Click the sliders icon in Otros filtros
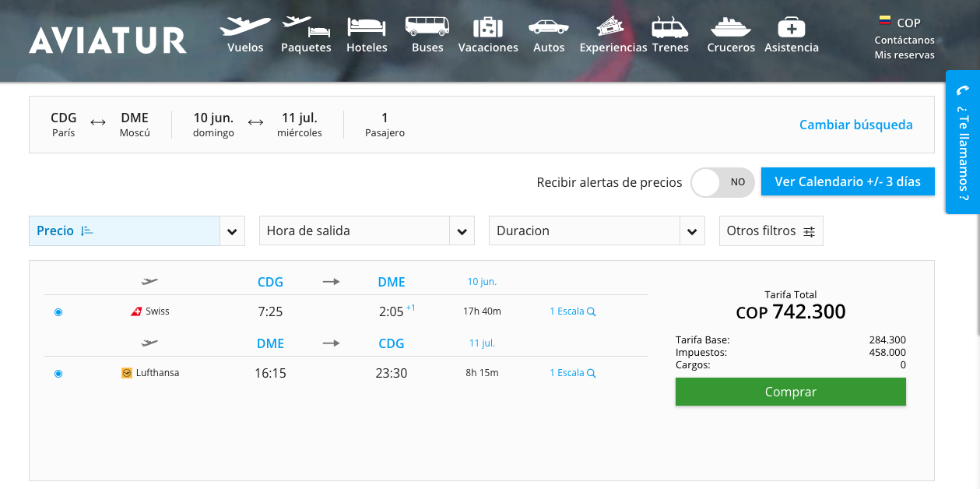This screenshot has height=489, width=980. click(x=810, y=231)
